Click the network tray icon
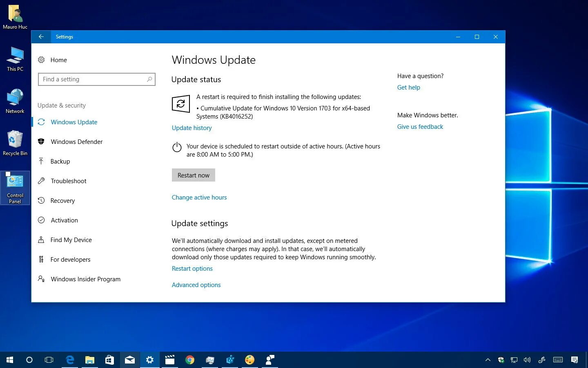 click(514, 360)
